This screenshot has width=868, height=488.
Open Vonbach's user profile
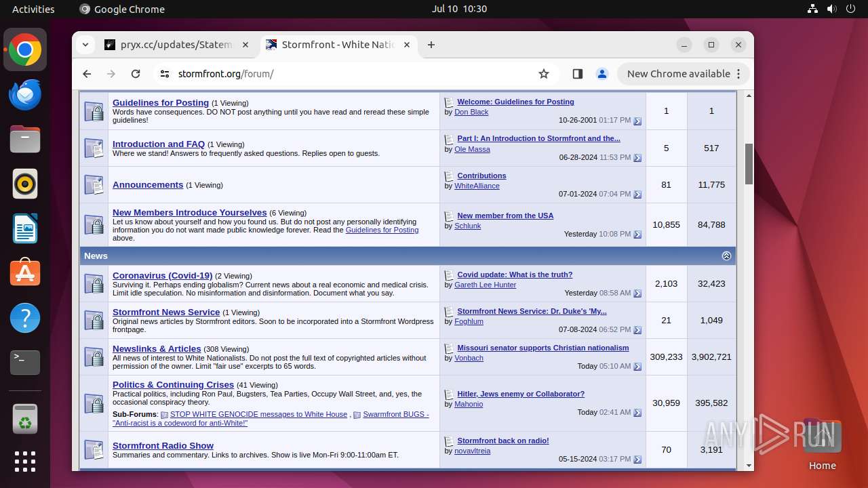[x=469, y=359]
